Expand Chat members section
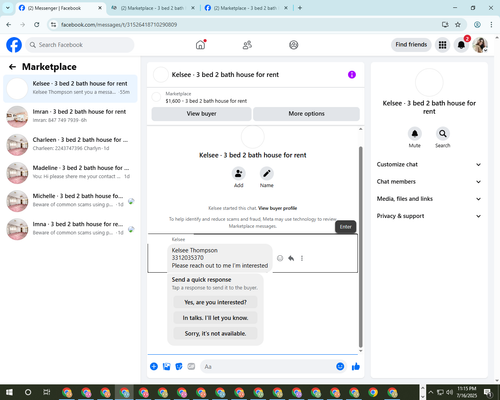Image resolution: width=500 pixels, height=400 pixels. tap(429, 182)
